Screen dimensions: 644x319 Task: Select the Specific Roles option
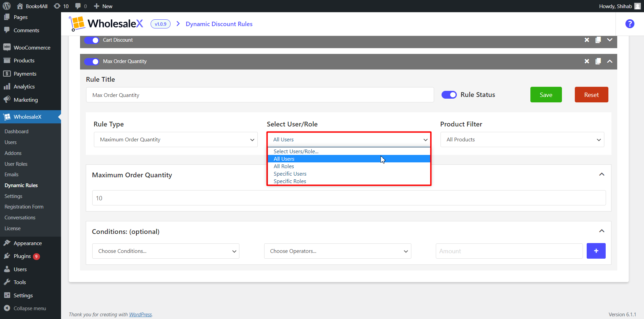pos(349,181)
